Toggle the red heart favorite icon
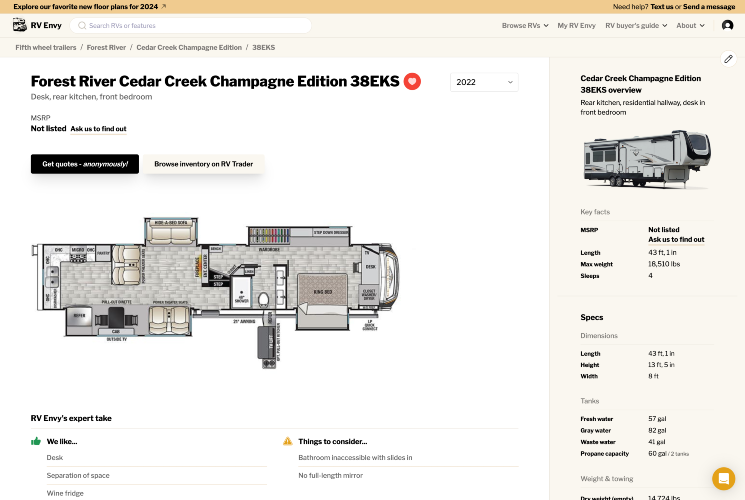The height and width of the screenshot is (500, 745). [x=412, y=81]
